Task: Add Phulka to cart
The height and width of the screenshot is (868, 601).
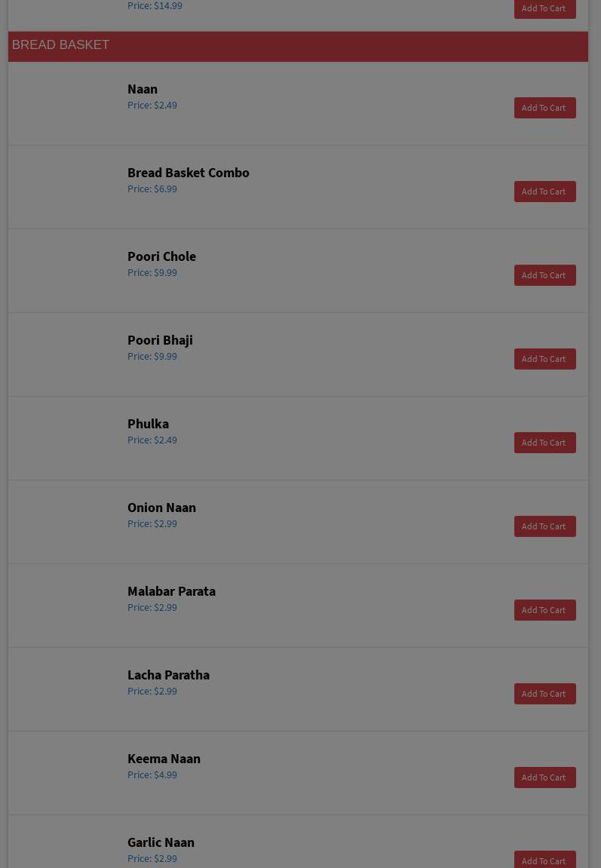Action: 544,443
